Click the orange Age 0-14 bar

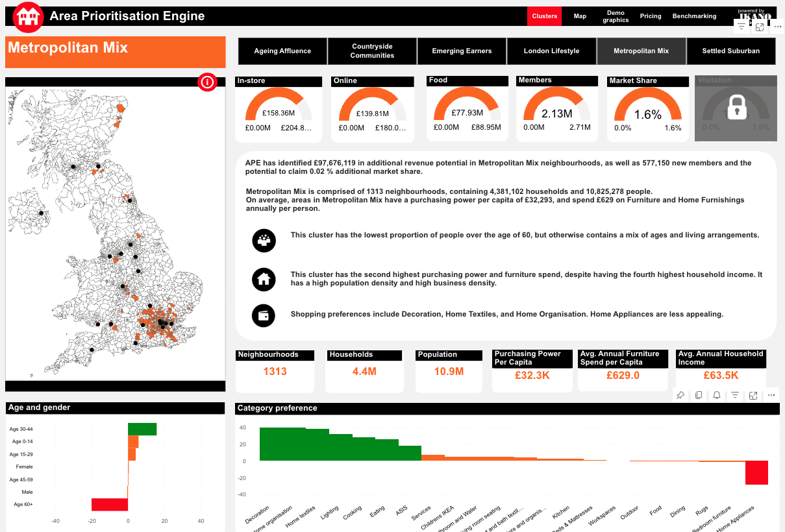pyautogui.click(x=133, y=442)
